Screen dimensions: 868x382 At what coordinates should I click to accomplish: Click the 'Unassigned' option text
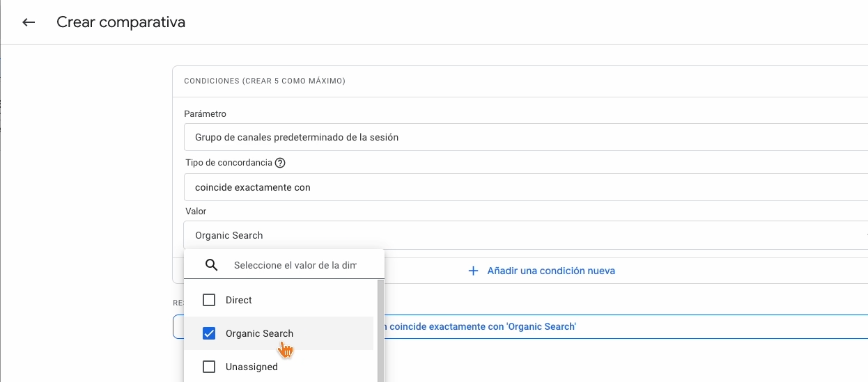coord(251,367)
